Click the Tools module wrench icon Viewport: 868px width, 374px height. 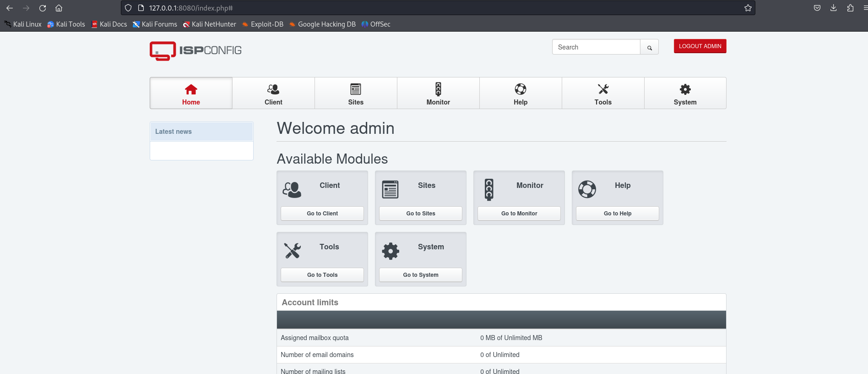coord(292,251)
